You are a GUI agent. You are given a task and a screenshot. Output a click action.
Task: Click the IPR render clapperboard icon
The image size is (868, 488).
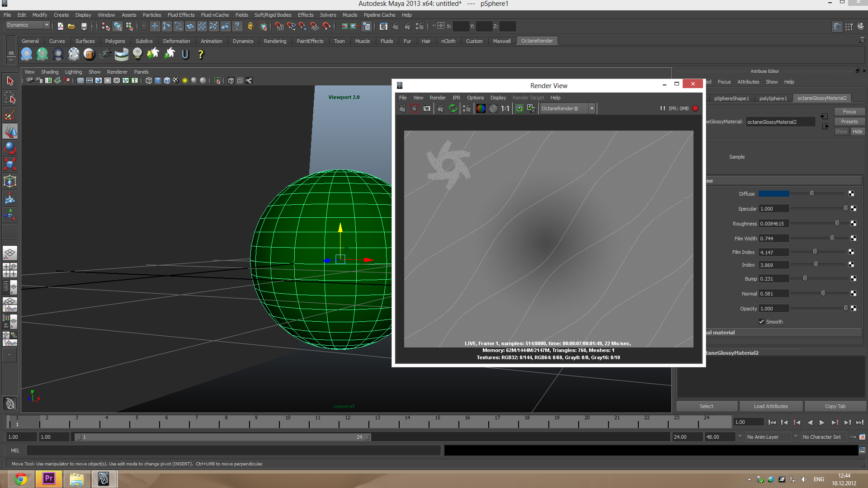[x=441, y=108]
